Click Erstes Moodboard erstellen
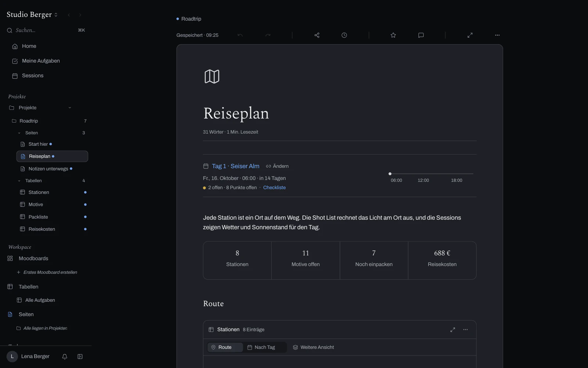Viewport: 588px width, 368px height. point(47,272)
